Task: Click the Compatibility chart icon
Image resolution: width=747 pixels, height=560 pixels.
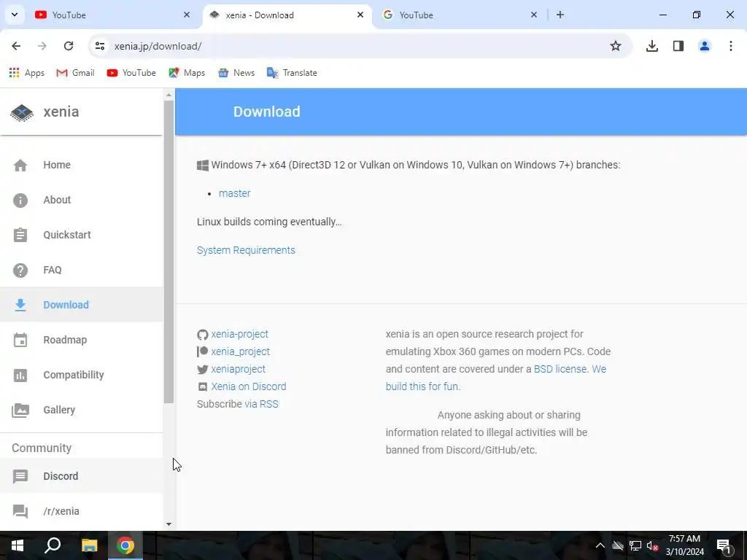Action: 20,375
